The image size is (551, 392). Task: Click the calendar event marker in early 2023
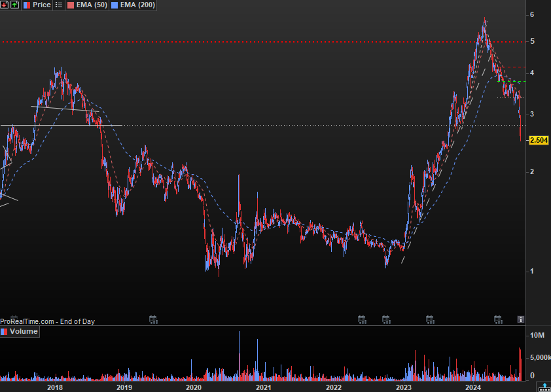point(430,319)
